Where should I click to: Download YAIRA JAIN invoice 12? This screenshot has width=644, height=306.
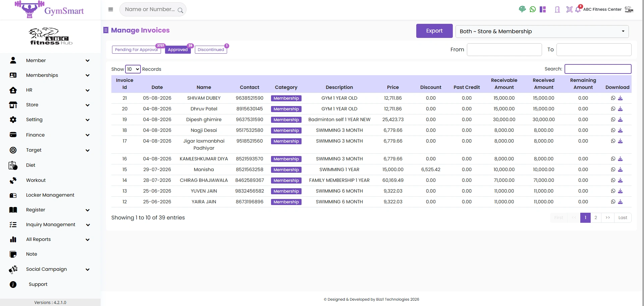point(620,202)
